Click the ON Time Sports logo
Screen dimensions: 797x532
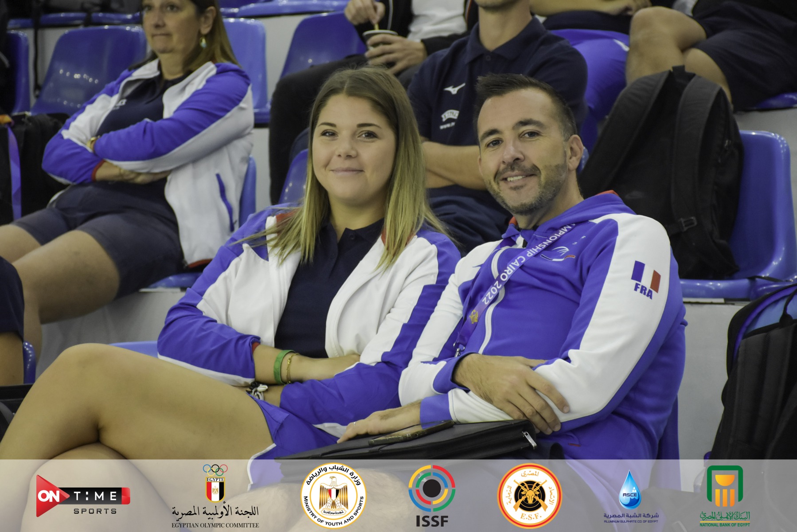83,495
